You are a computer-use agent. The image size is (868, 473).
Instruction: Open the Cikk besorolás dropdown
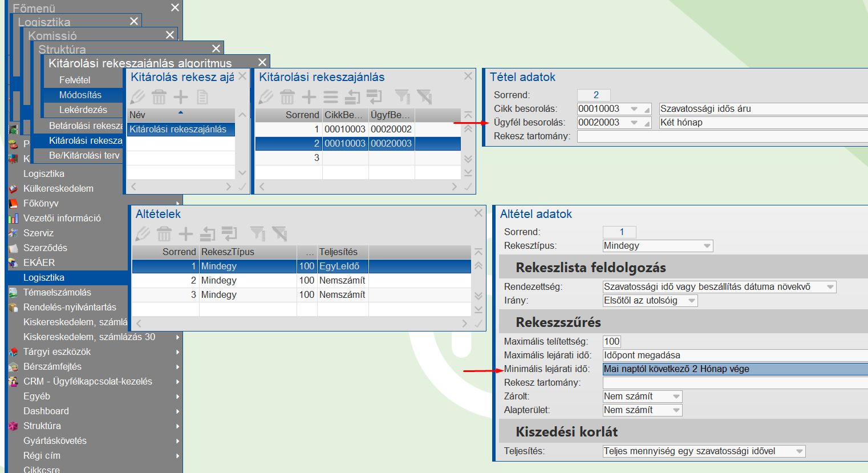(634, 108)
